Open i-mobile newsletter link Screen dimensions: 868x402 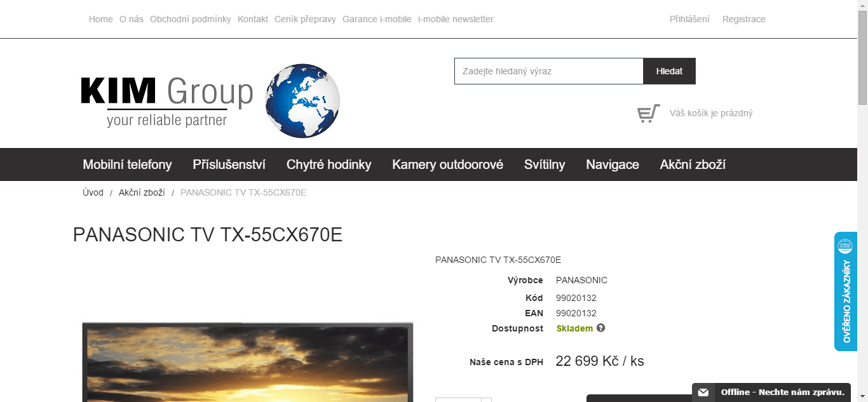pos(456,19)
